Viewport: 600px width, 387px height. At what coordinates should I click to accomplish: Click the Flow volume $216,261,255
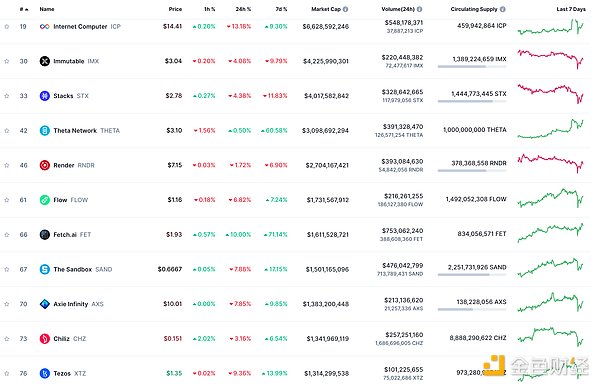(x=404, y=196)
